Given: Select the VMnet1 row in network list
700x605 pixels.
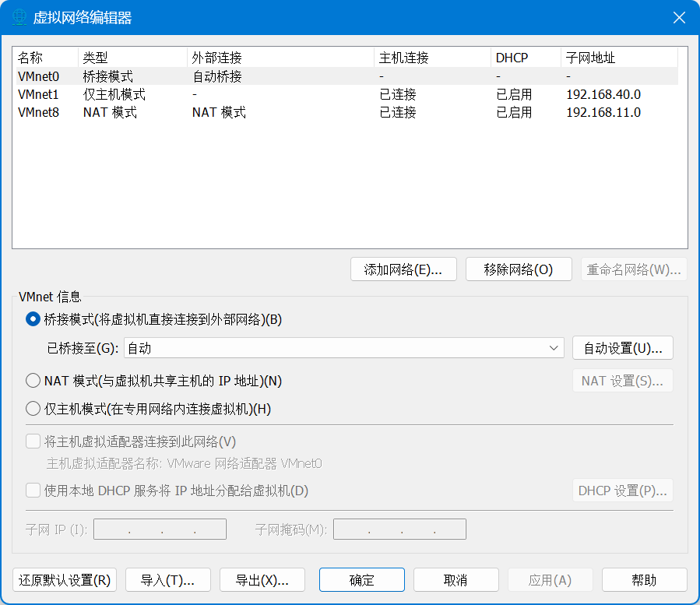Looking at the screenshot, I should coord(347,94).
